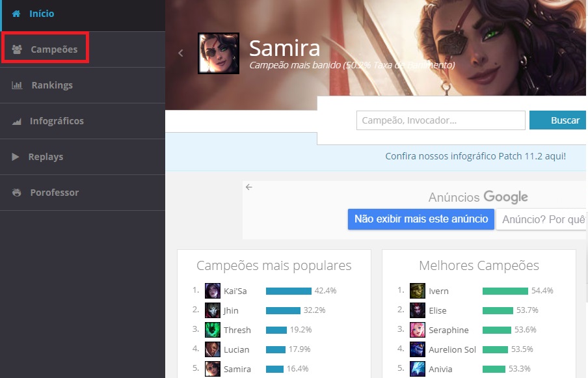Click previous banner chevron arrow
This screenshot has height=378, width=588.
[181, 53]
